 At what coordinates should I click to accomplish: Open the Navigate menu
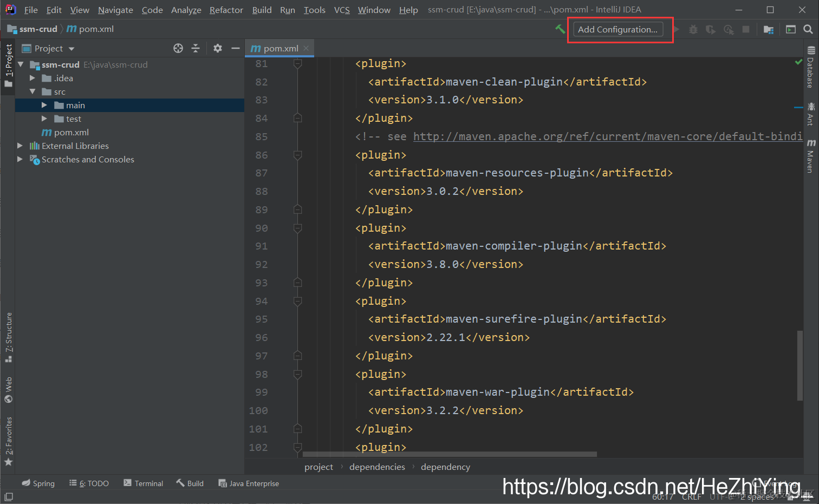[x=115, y=10]
